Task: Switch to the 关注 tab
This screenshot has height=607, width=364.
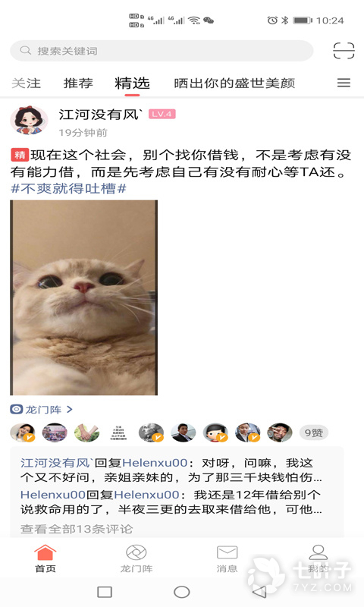Action: coord(26,83)
